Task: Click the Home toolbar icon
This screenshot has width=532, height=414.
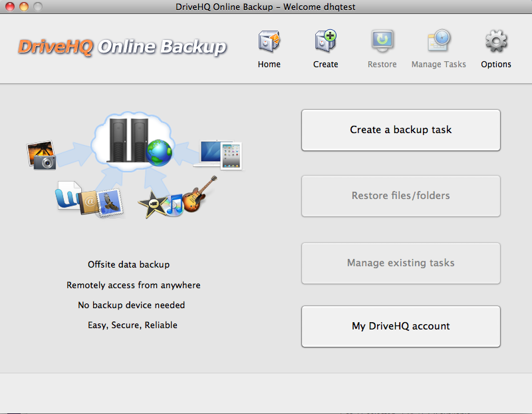Action: [269, 43]
